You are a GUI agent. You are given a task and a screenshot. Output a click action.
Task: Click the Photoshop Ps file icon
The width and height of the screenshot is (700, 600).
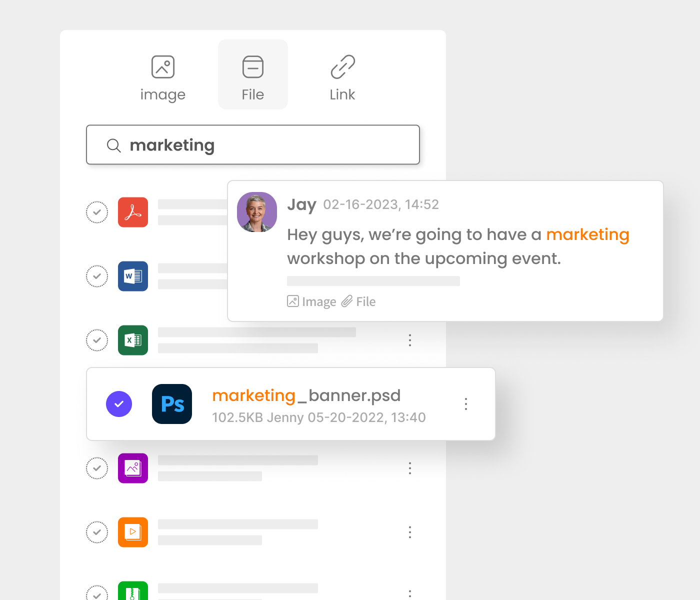pos(172,404)
